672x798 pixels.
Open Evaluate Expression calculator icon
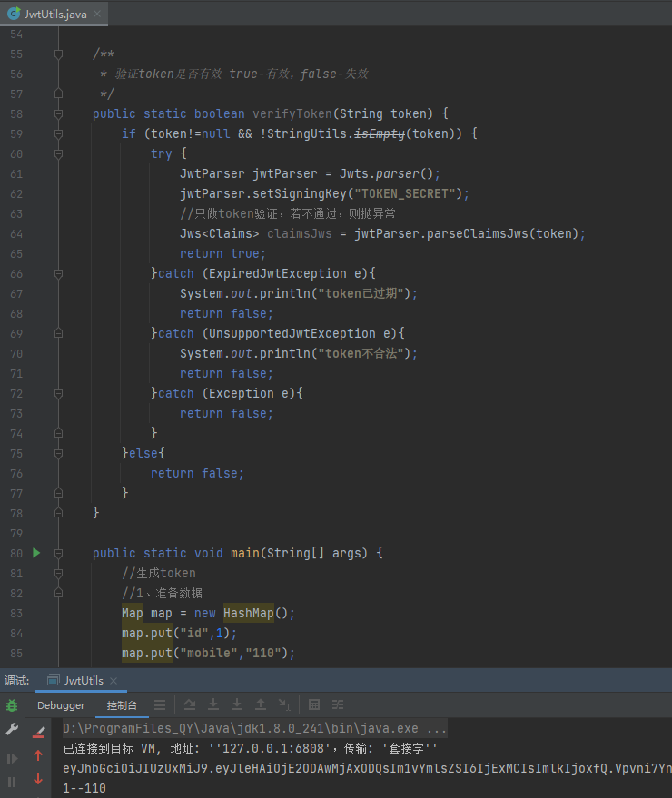pos(314,704)
